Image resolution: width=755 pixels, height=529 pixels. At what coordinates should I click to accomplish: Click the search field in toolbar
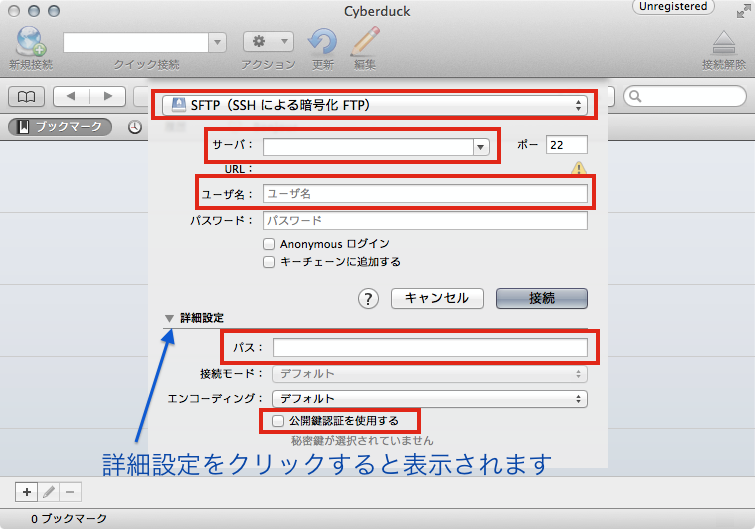(685, 96)
